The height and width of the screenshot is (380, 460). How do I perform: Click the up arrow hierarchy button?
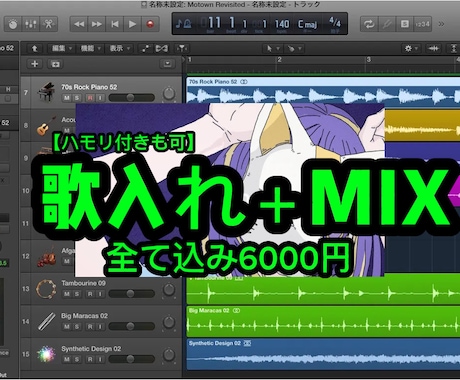click(34, 49)
